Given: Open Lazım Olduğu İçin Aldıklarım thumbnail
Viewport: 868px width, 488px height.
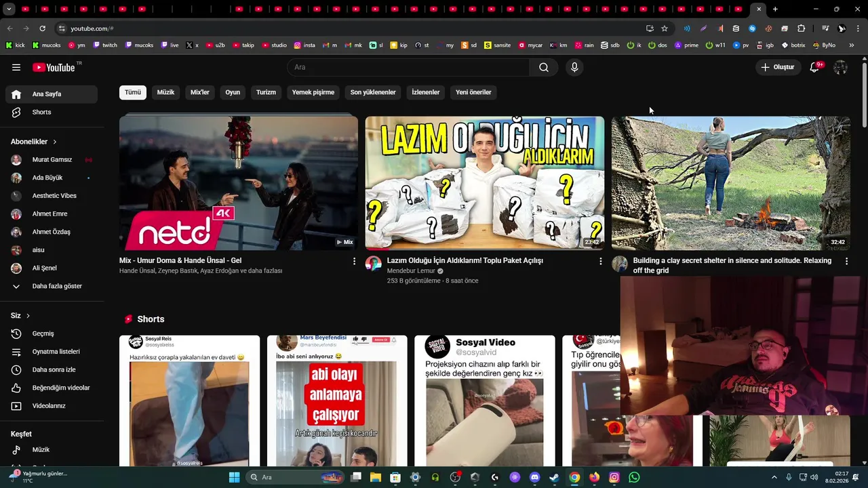Looking at the screenshot, I should coord(485,183).
